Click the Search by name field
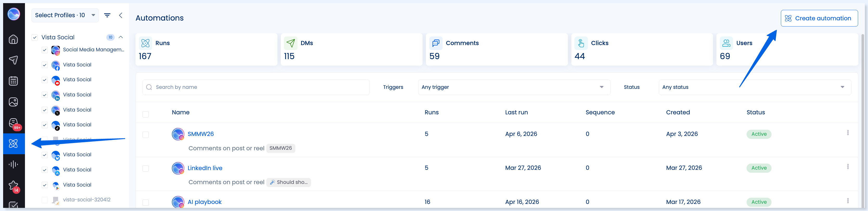The image size is (868, 211). 256,87
